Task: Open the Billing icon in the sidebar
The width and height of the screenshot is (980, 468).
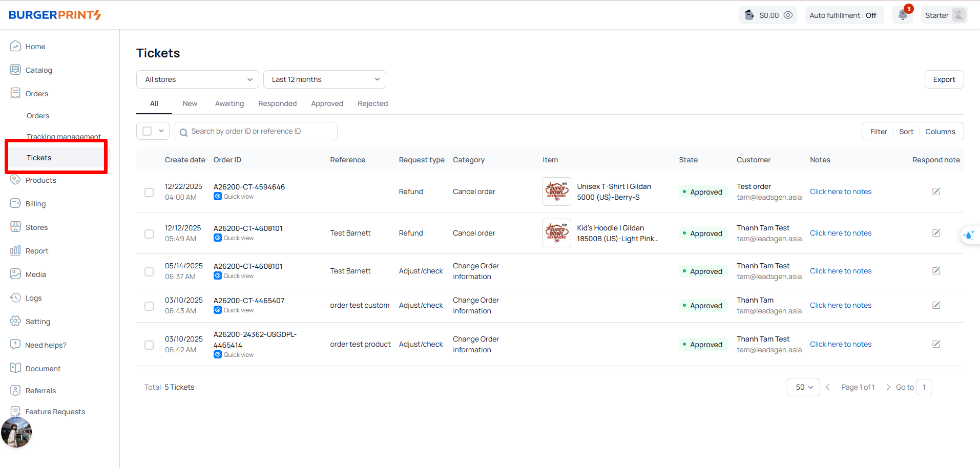Action: [x=15, y=203]
